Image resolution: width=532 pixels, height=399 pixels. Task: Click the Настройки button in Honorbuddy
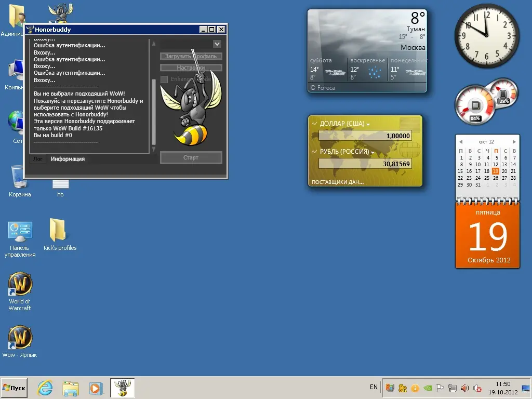point(191,68)
